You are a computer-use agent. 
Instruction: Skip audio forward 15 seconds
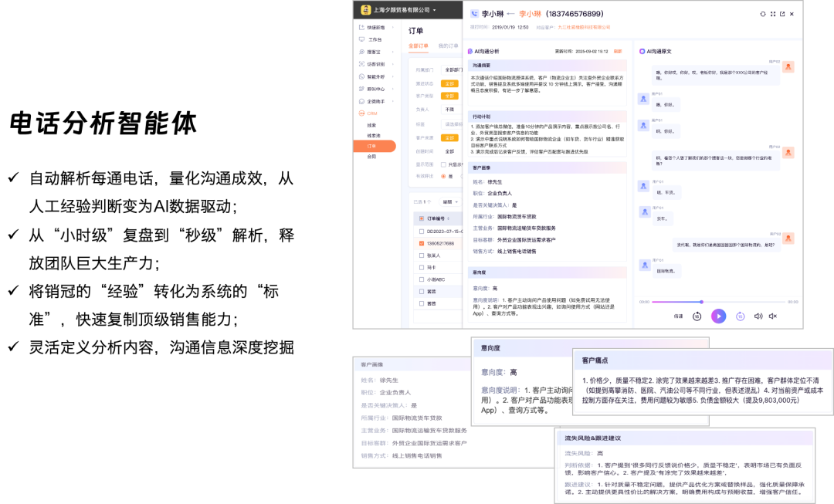point(741,316)
